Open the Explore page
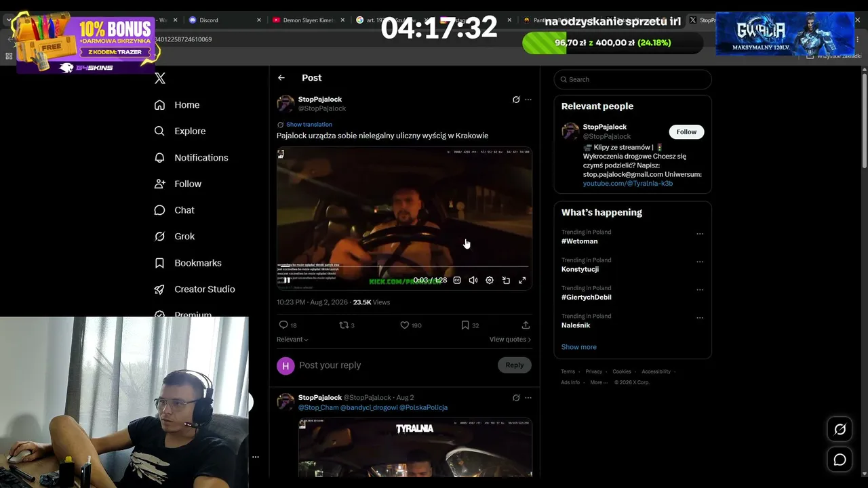868x488 pixels. pyautogui.click(x=180, y=131)
